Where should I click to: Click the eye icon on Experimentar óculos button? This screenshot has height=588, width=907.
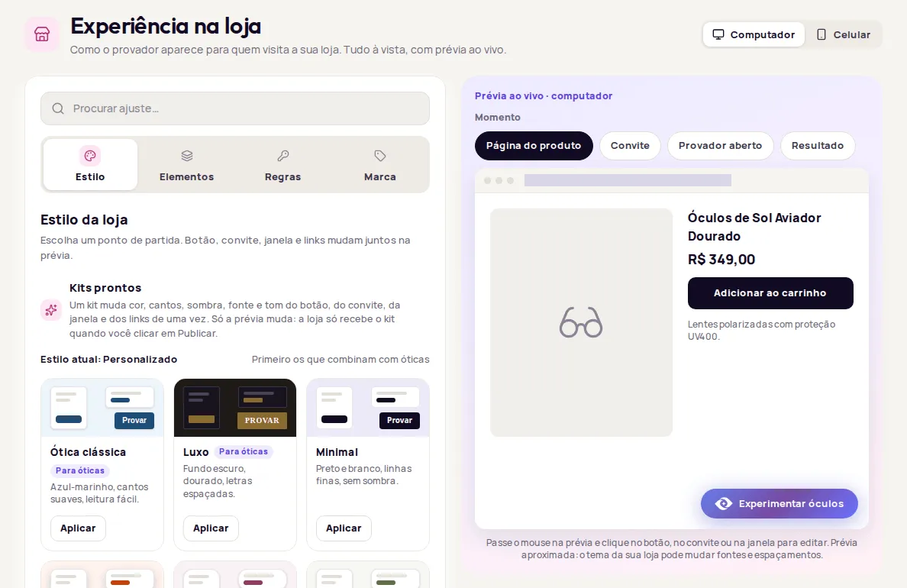723,503
